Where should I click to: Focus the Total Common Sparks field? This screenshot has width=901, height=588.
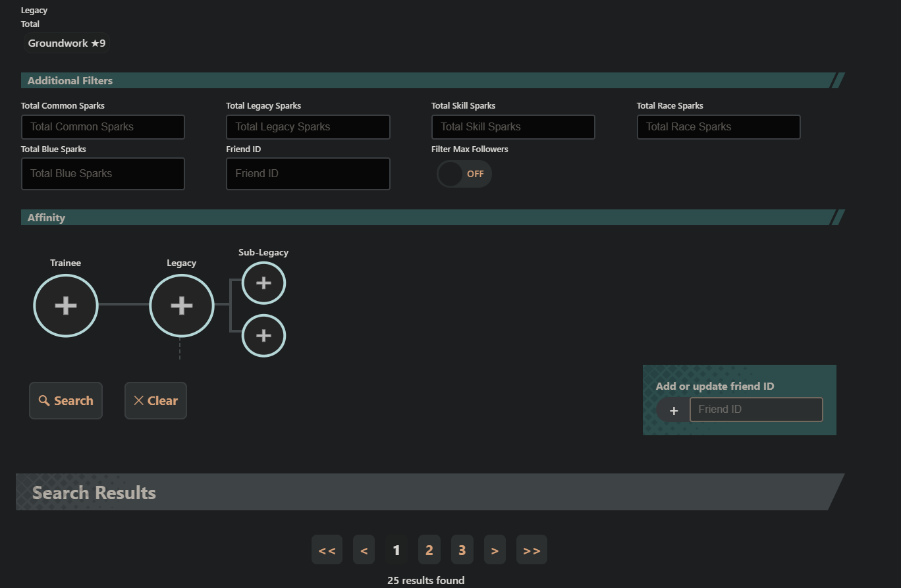(x=103, y=127)
